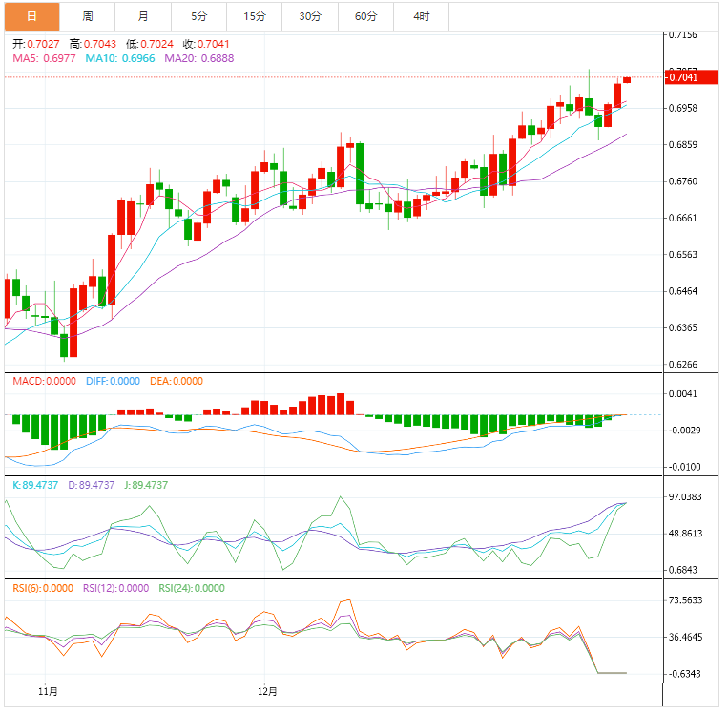Click the DEA value label

coord(177,381)
